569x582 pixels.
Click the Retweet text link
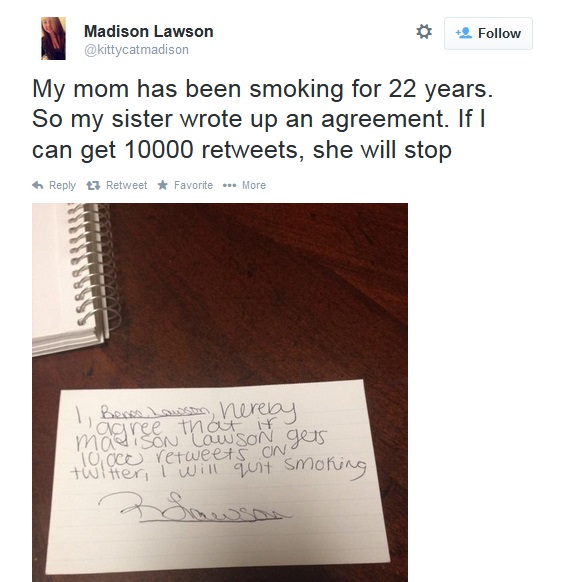pos(127,185)
